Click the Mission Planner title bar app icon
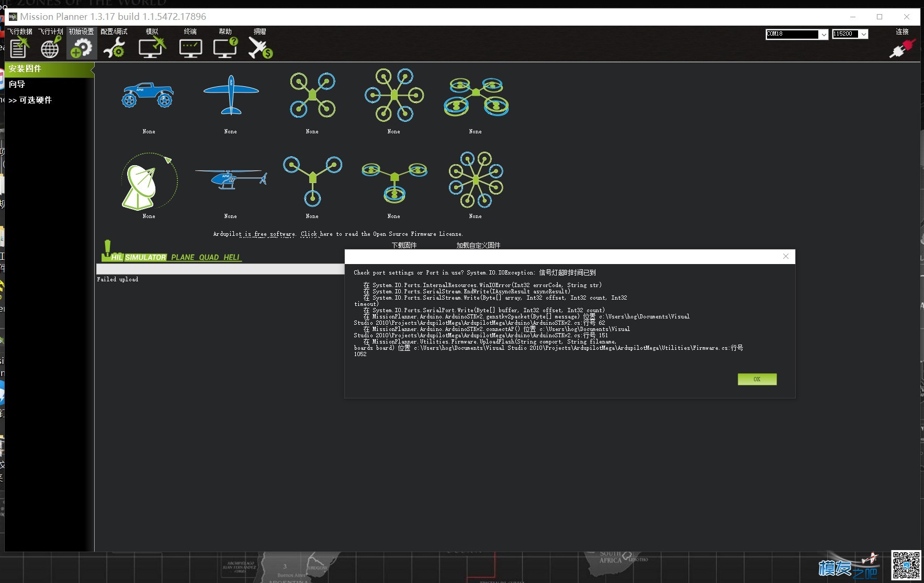 tap(13, 17)
